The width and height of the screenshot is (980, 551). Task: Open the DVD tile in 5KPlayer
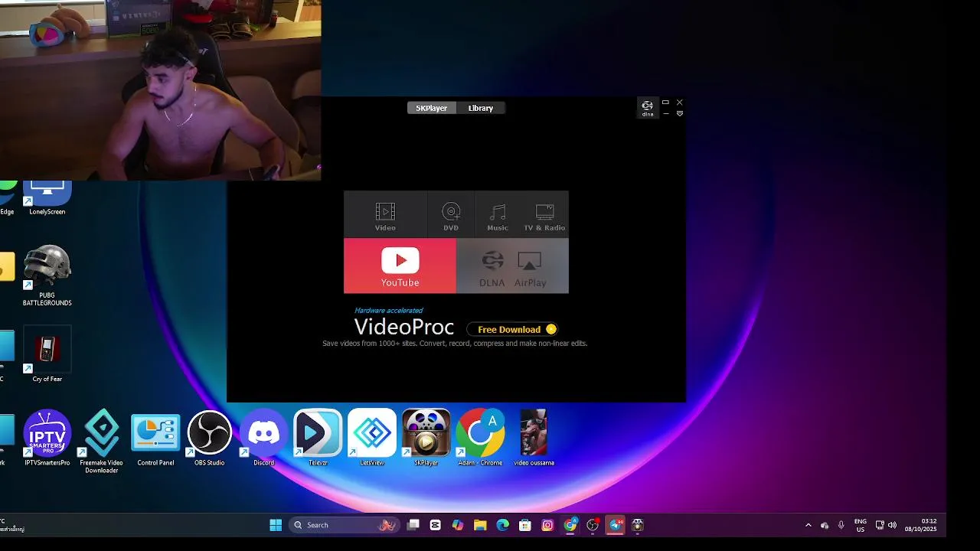451,214
